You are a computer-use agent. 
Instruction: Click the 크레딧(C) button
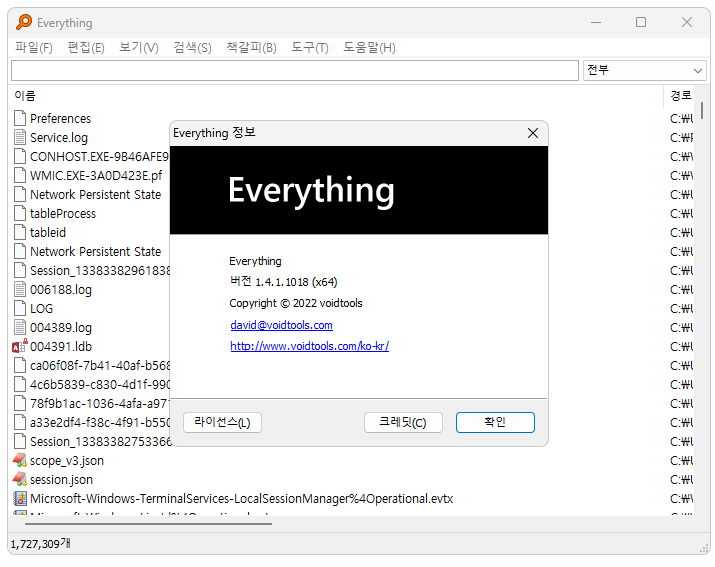click(403, 422)
